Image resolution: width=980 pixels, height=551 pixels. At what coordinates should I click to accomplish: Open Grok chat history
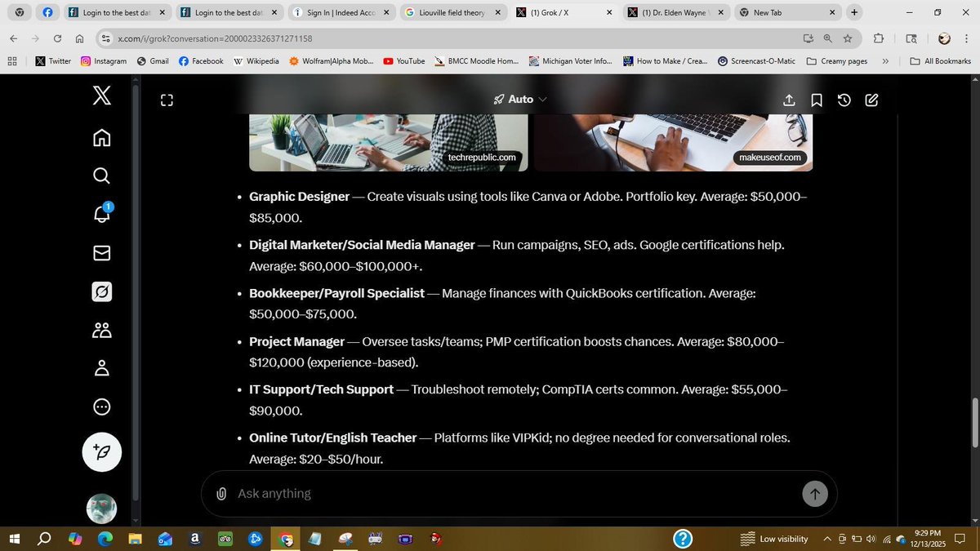pos(844,100)
